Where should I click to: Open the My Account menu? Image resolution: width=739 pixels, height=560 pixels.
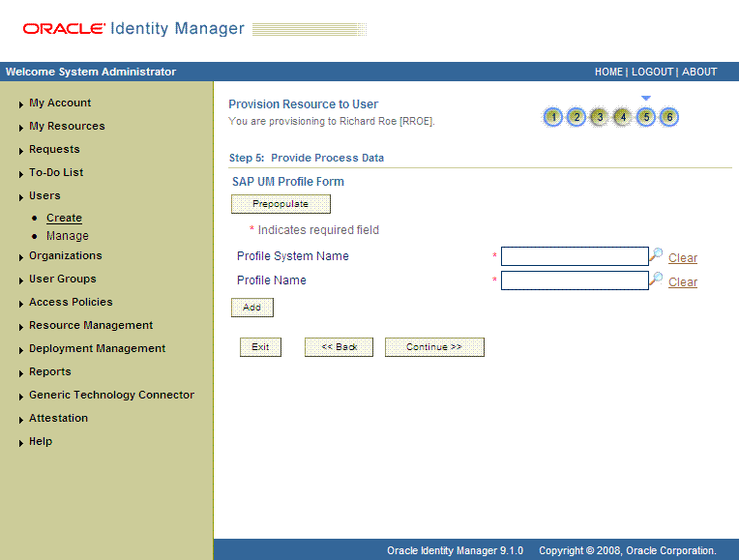(x=60, y=103)
